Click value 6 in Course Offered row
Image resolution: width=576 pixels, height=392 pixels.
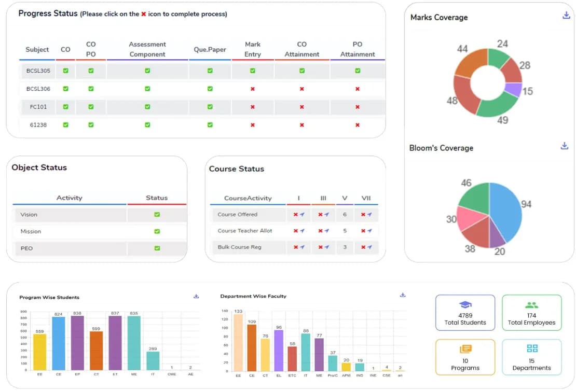[345, 214]
